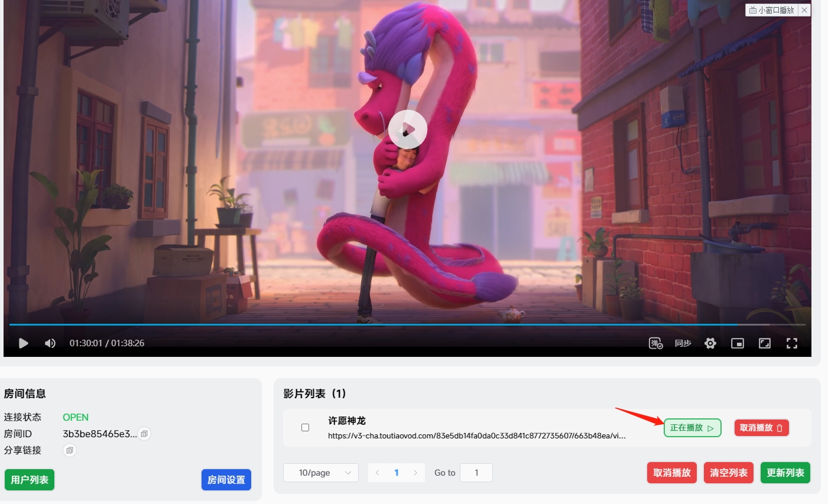
Task: Open the player settings gear icon
Action: [710, 343]
